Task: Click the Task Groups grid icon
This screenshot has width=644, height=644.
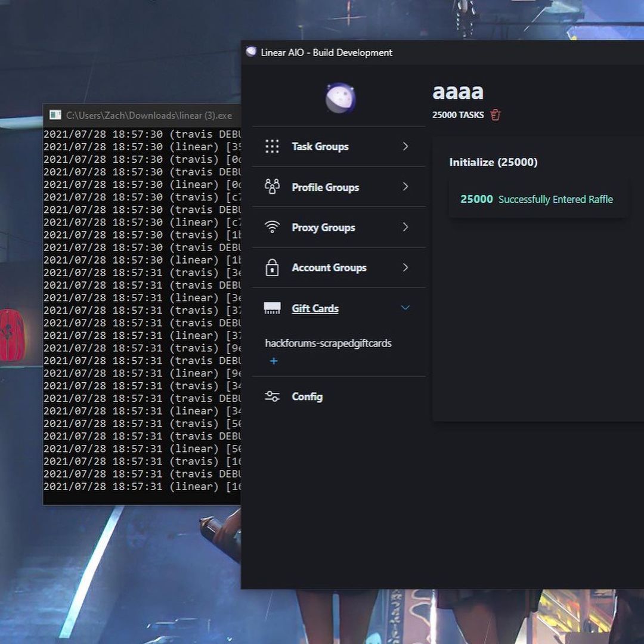Action: pos(272,147)
